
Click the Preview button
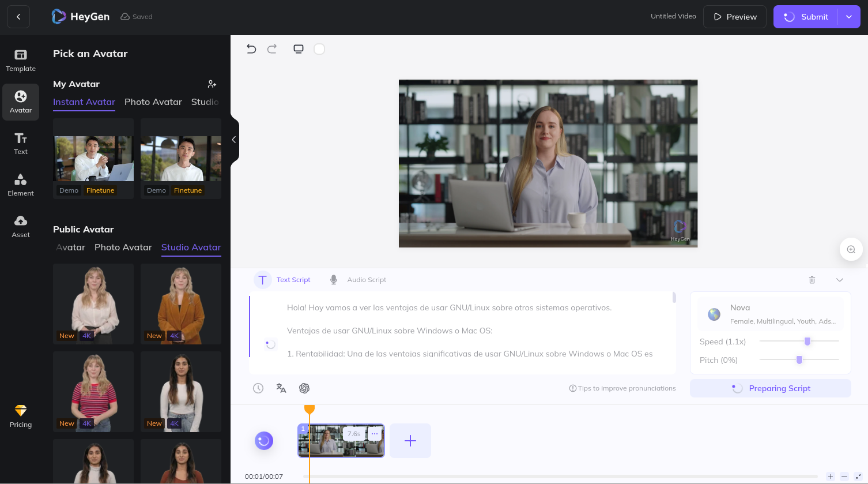click(x=734, y=17)
